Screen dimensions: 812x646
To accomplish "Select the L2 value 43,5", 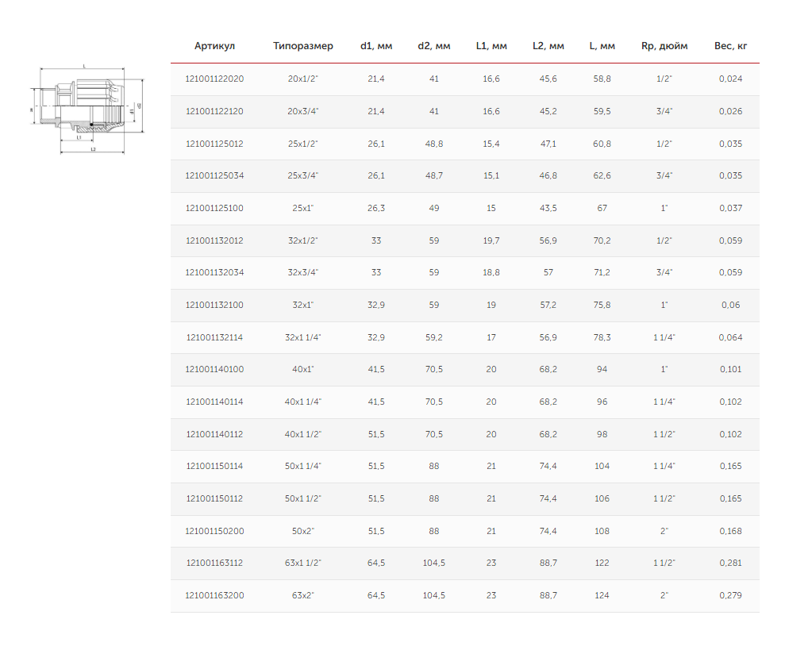I will tap(548, 208).
